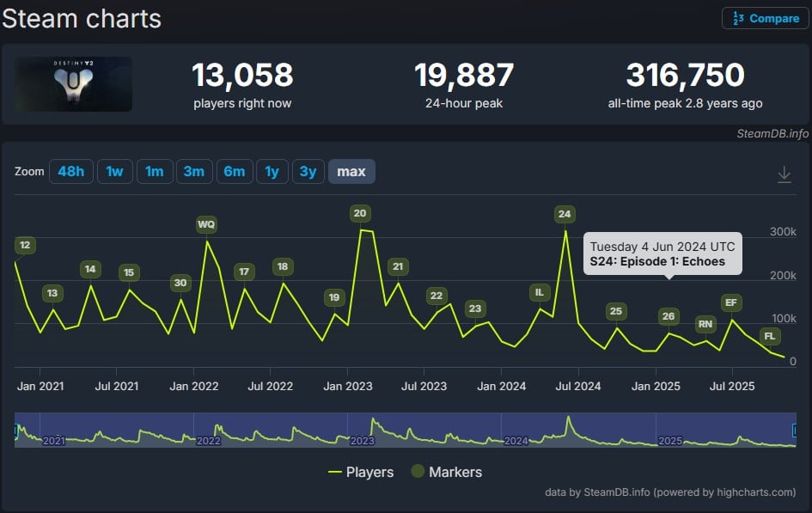
Task: Click the chart download icon
Action: (784, 174)
